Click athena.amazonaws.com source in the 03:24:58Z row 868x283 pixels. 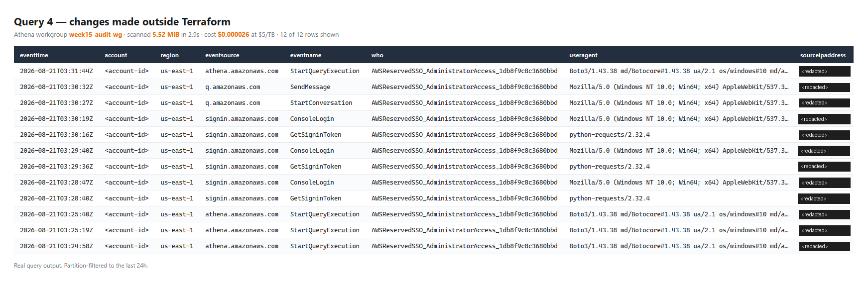pyautogui.click(x=242, y=246)
